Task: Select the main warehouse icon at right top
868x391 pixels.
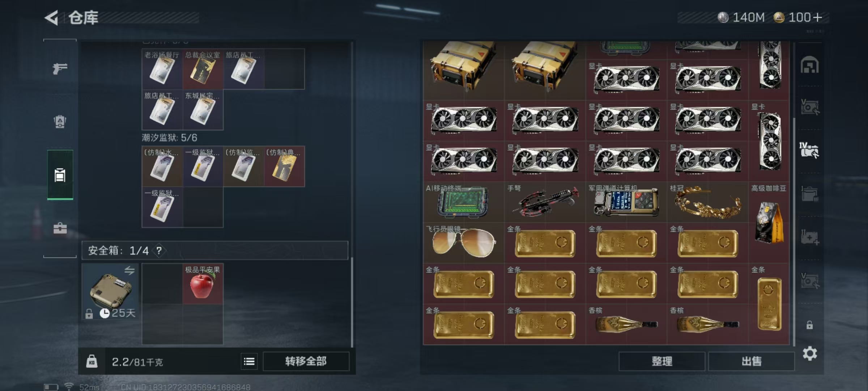Action: coord(810,65)
